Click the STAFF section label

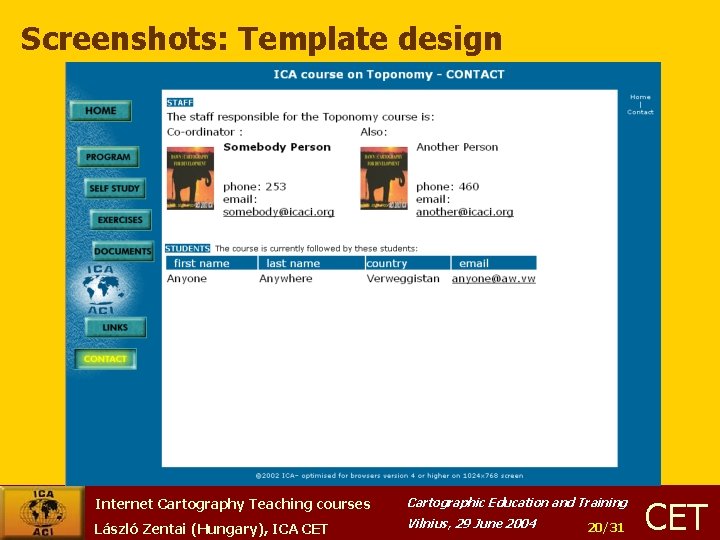180,102
